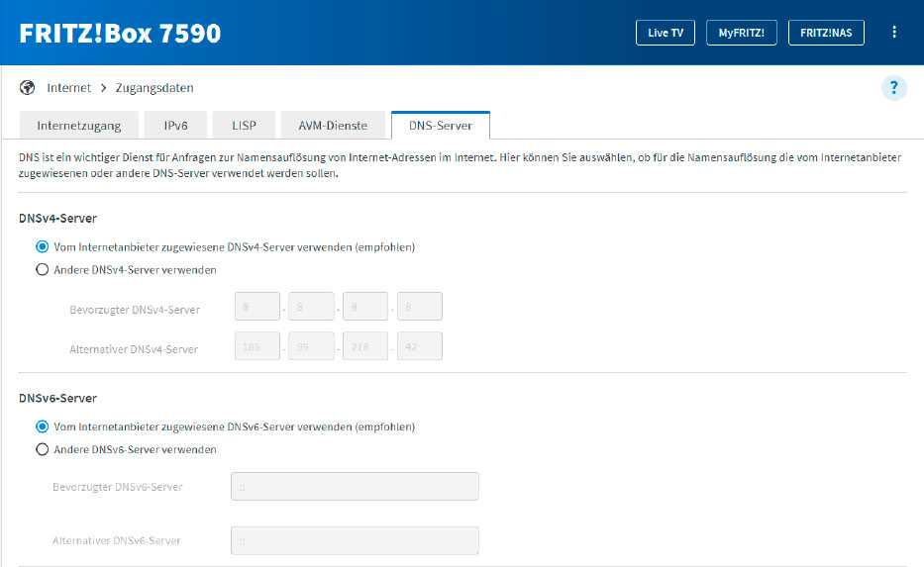Click the breadcrumb chevron separator
The height and width of the screenshot is (567, 924).
pyautogui.click(x=104, y=88)
